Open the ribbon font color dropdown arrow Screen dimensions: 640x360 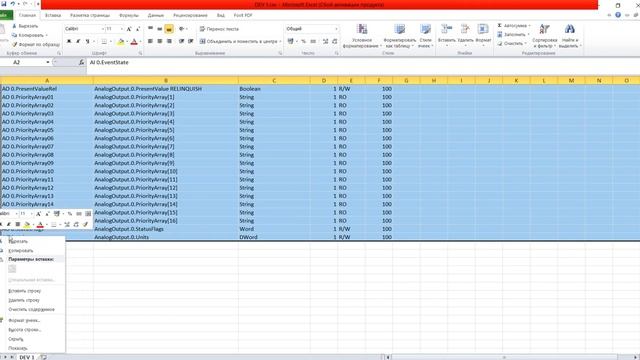coord(140,41)
